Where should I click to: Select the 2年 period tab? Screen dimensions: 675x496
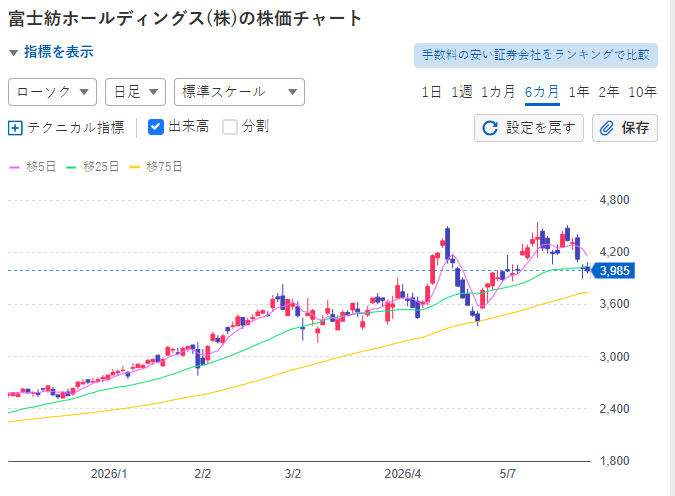point(609,92)
